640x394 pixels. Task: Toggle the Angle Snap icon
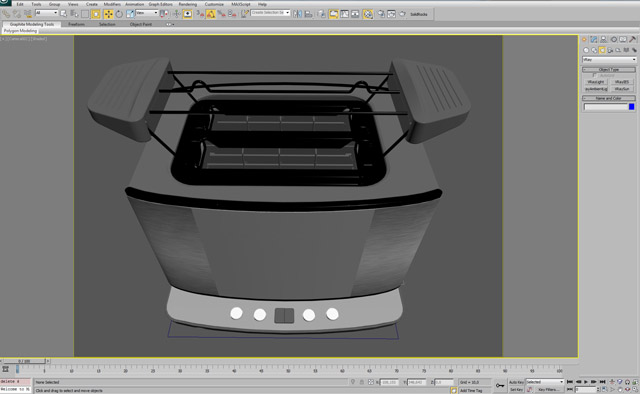point(211,14)
